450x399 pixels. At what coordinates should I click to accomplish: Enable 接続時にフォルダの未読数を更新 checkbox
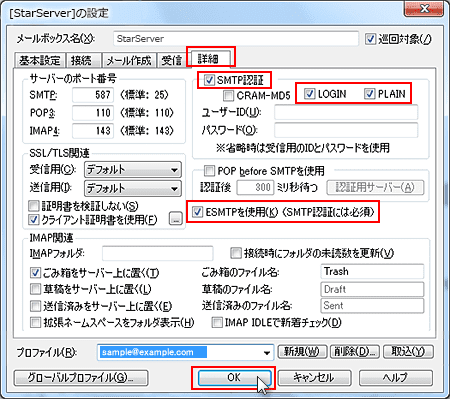tap(236, 253)
